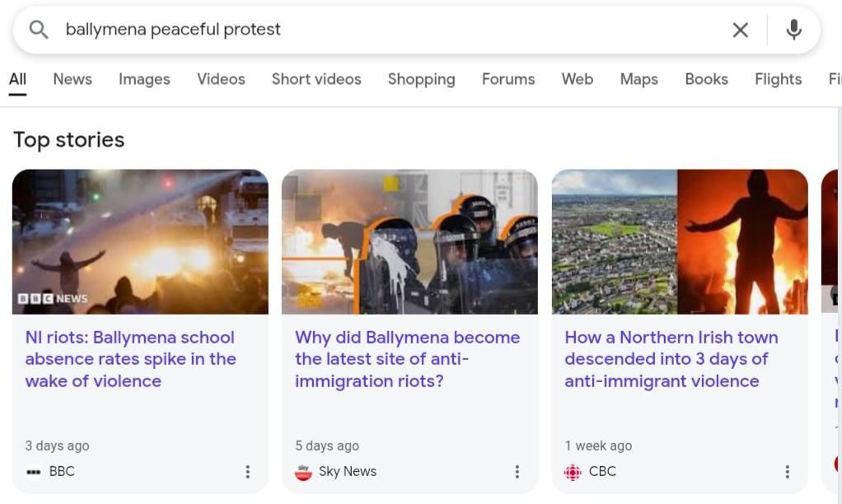Switch to the News tab
The height and width of the screenshot is (504, 842).
tap(73, 79)
